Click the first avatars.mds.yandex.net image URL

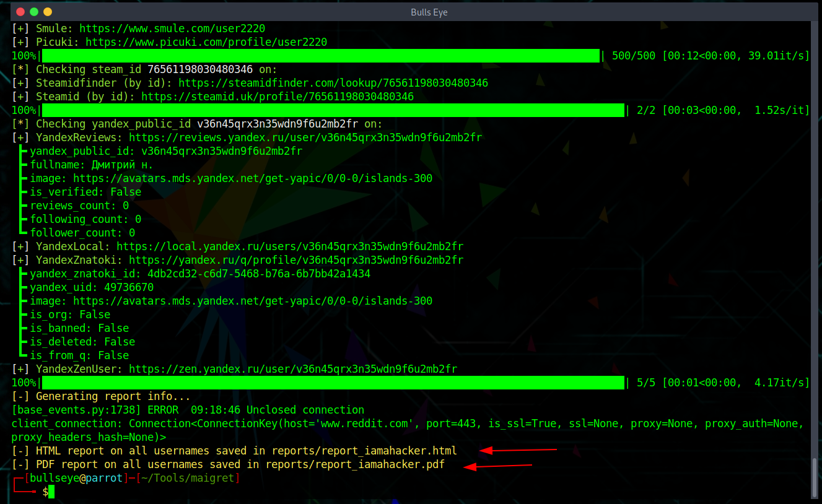(x=253, y=178)
